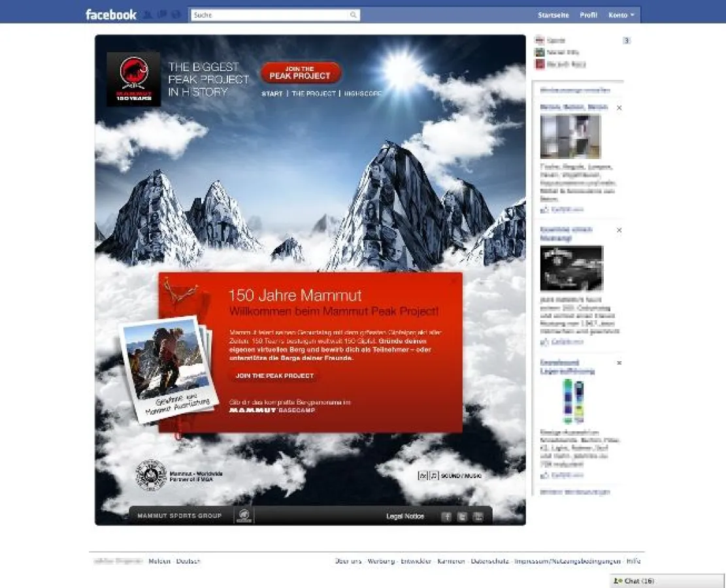Click the Facebook logo in header
Viewport: 726px width, 588px height.
[x=111, y=14]
